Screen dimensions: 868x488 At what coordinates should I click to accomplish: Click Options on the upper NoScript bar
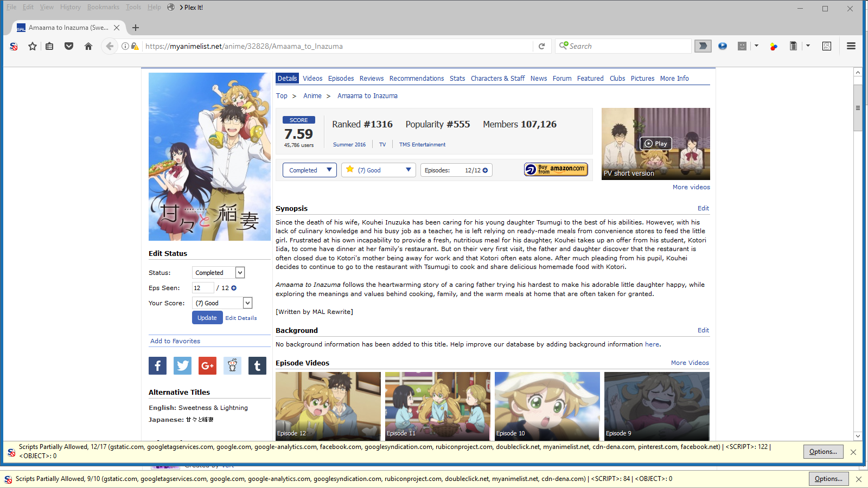(823, 452)
